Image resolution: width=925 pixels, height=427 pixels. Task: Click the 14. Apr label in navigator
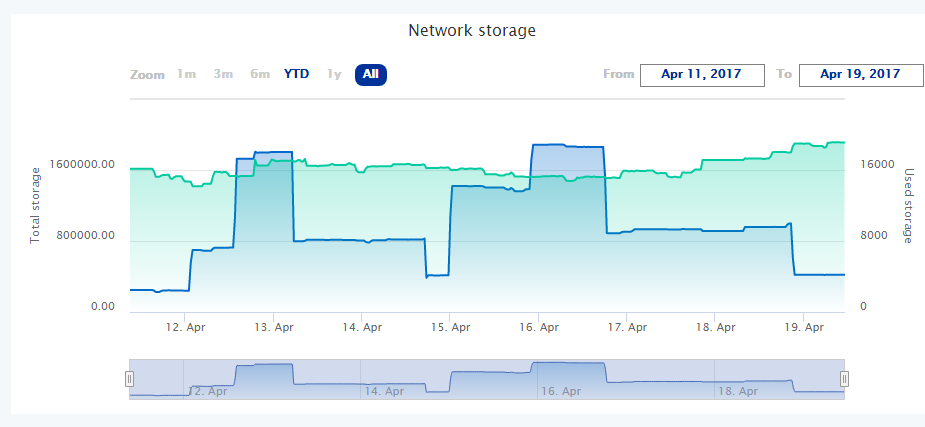click(384, 391)
